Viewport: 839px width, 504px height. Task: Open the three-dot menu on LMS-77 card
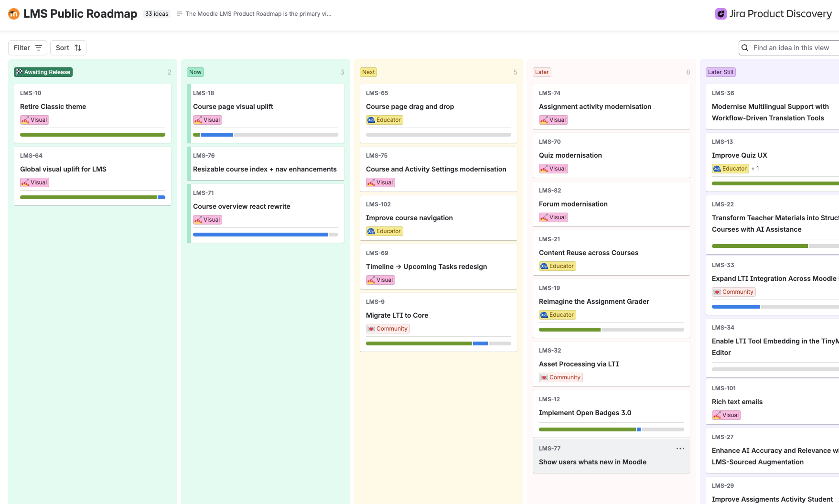point(680,449)
